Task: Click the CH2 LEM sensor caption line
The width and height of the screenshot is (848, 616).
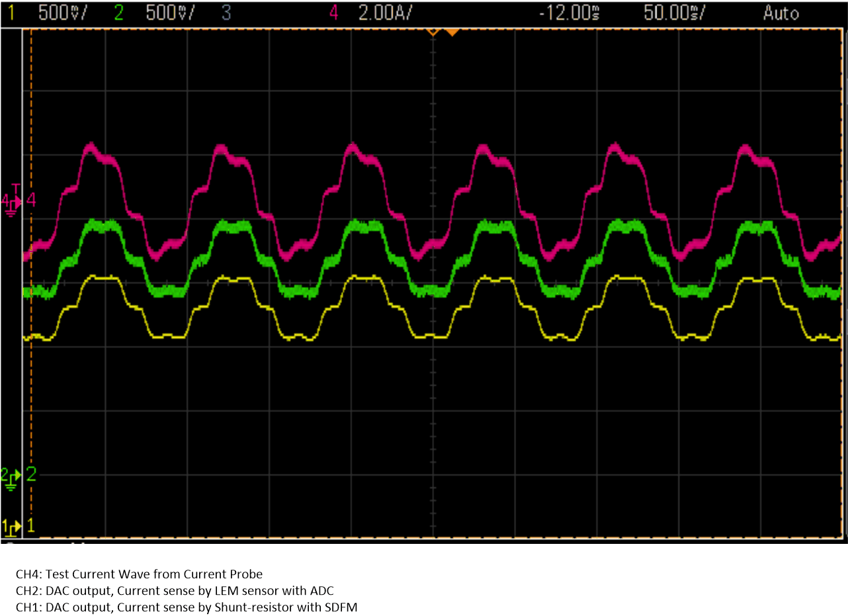Action: click(x=175, y=590)
